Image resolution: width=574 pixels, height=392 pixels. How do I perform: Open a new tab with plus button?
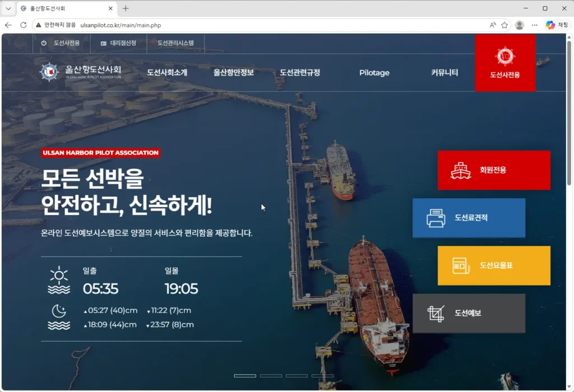point(126,8)
